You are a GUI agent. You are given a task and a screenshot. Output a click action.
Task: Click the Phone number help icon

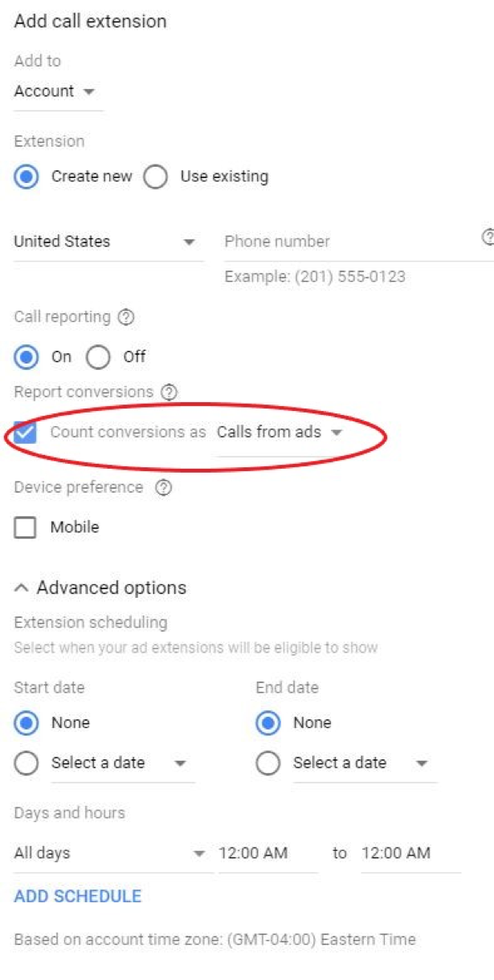click(488, 238)
